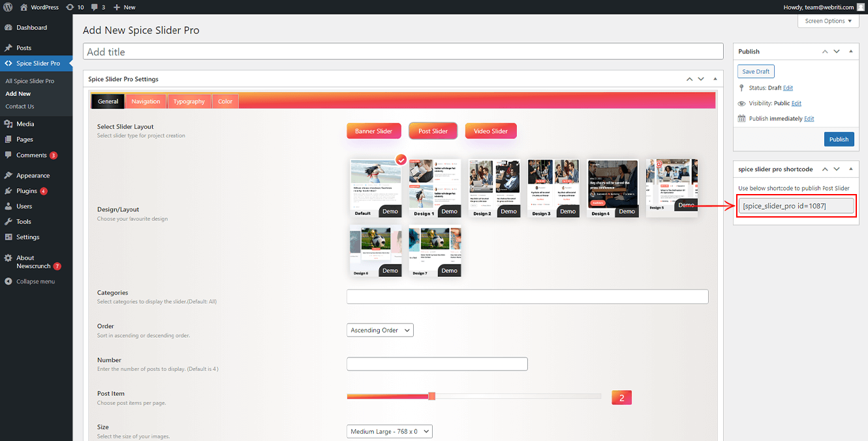Visit site via home icon
Screen dimensions: 868x441
point(23,7)
